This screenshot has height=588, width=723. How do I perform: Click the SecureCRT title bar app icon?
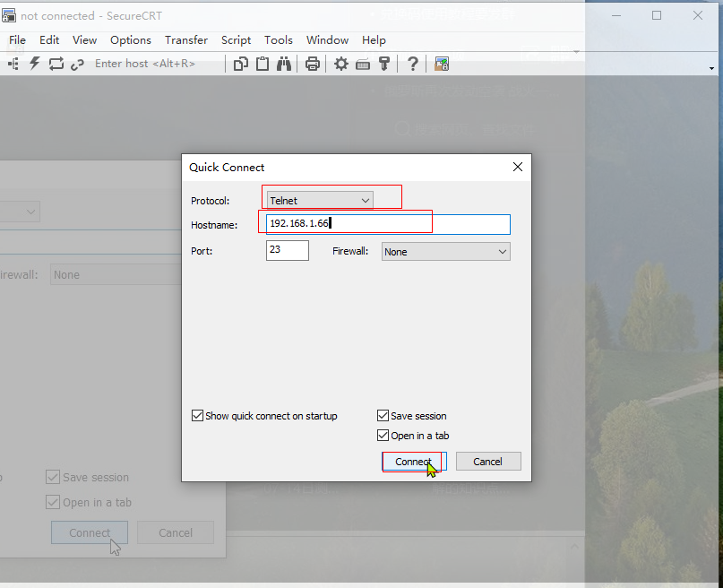pos(9,15)
